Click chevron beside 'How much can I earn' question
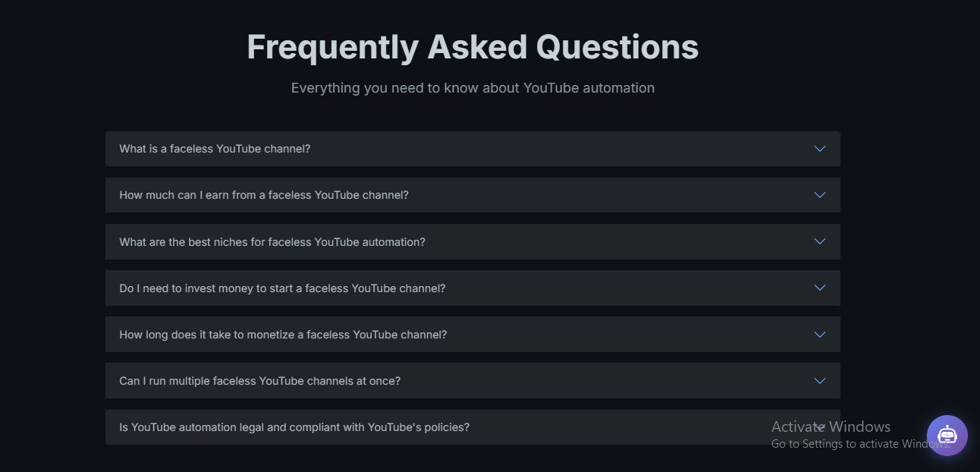This screenshot has height=472, width=980. pos(819,195)
